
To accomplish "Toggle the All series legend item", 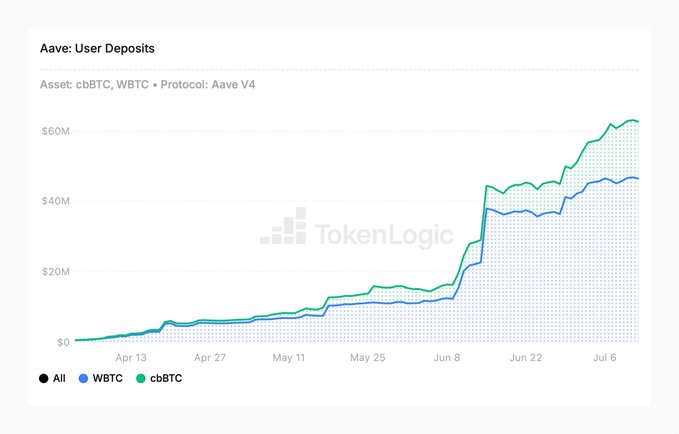I will click(x=52, y=378).
